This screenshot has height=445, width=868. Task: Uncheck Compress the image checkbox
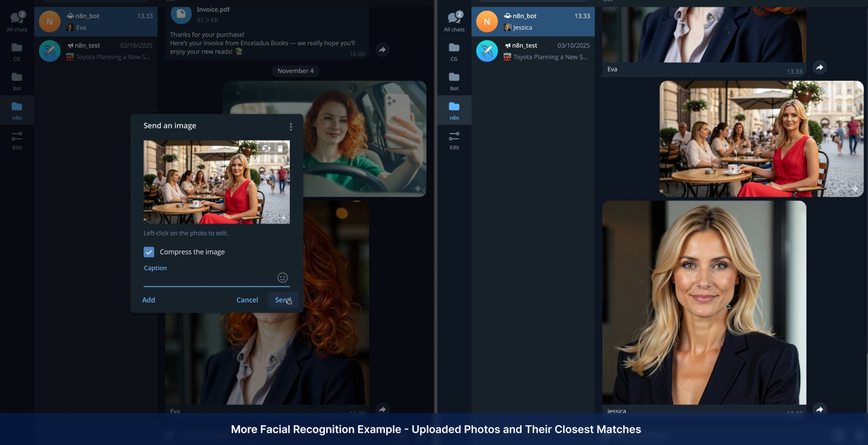pyautogui.click(x=149, y=252)
